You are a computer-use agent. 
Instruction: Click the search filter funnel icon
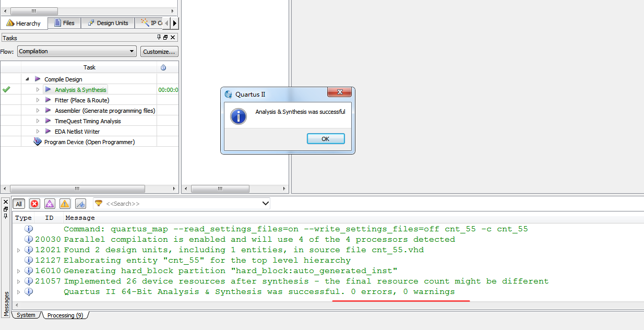point(98,204)
